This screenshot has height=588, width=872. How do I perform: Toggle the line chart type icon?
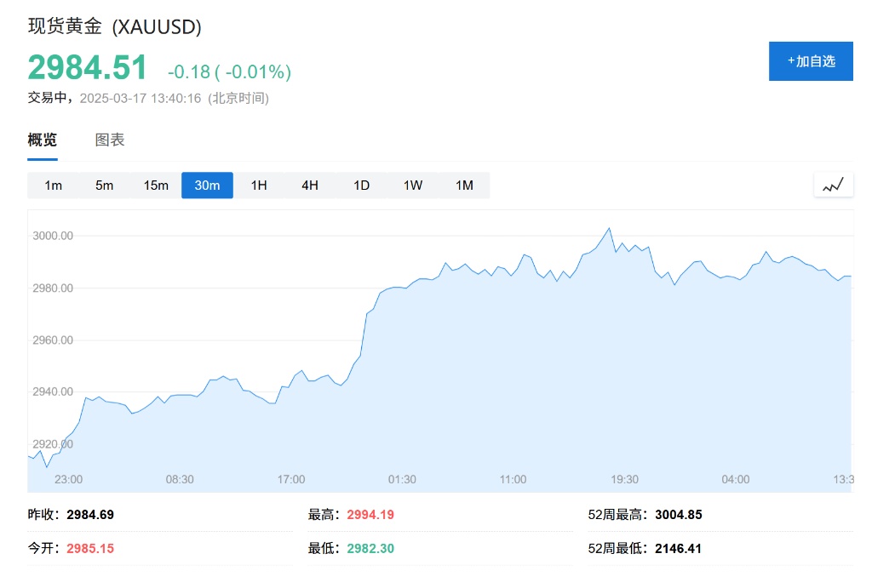coord(833,185)
